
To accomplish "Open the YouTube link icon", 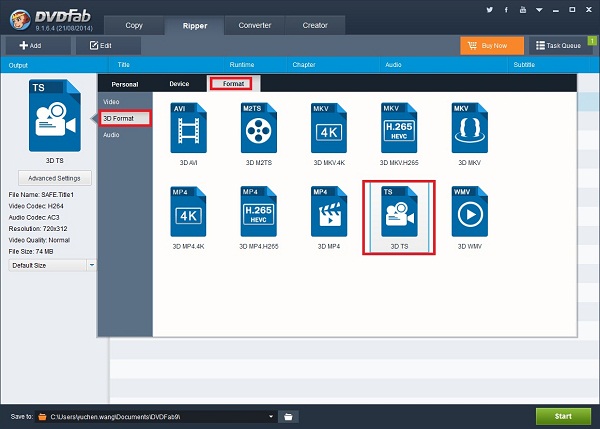I will 523,10.
